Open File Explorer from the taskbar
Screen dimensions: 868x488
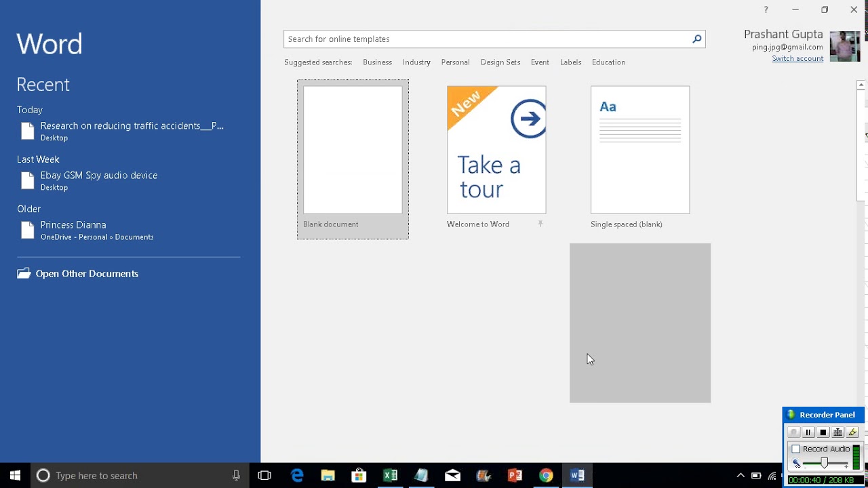(x=328, y=475)
